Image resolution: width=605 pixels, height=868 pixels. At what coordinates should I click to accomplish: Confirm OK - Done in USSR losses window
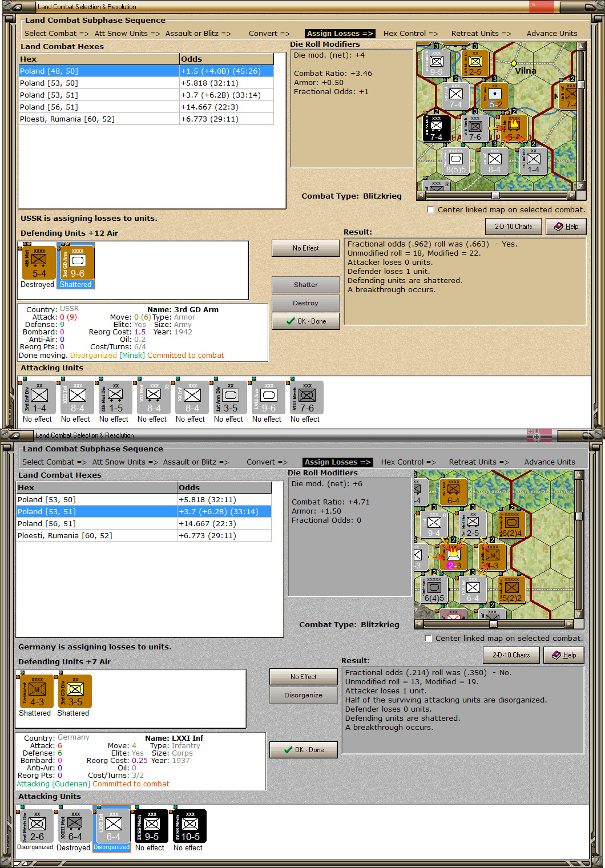306,321
